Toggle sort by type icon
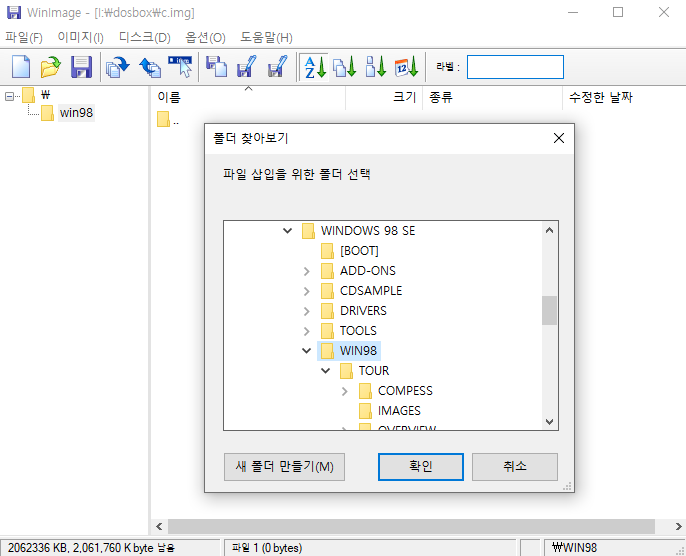This screenshot has height=556, width=686. [x=345, y=67]
